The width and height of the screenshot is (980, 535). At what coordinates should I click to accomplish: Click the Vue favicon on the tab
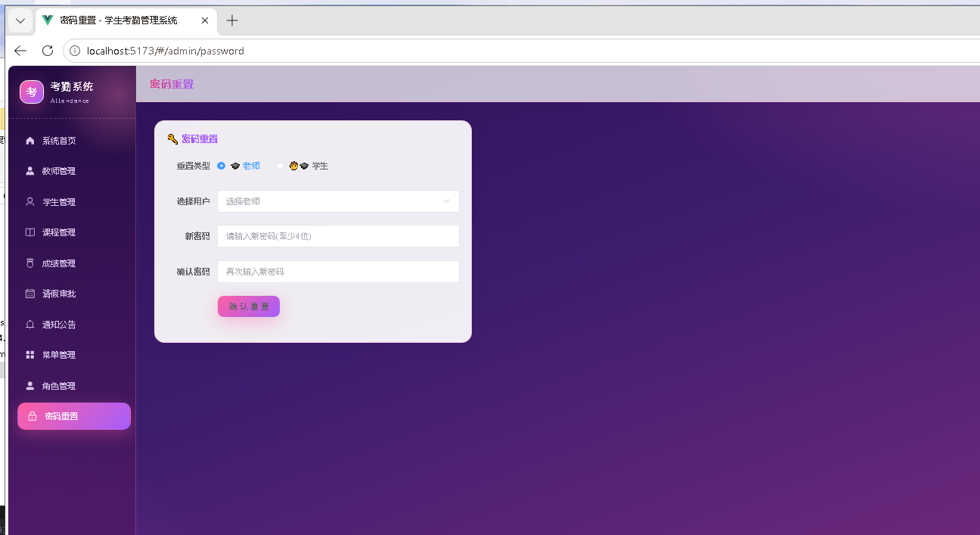tap(48, 20)
